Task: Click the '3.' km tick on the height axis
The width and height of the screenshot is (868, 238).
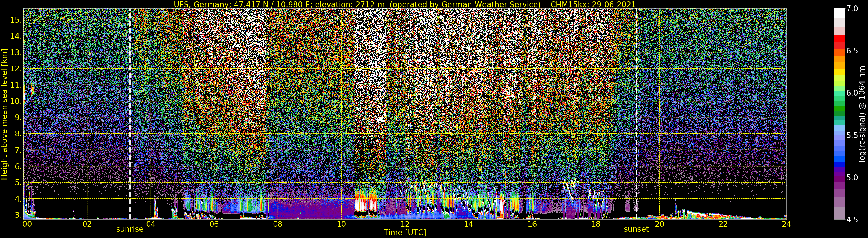Action: coord(18,215)
